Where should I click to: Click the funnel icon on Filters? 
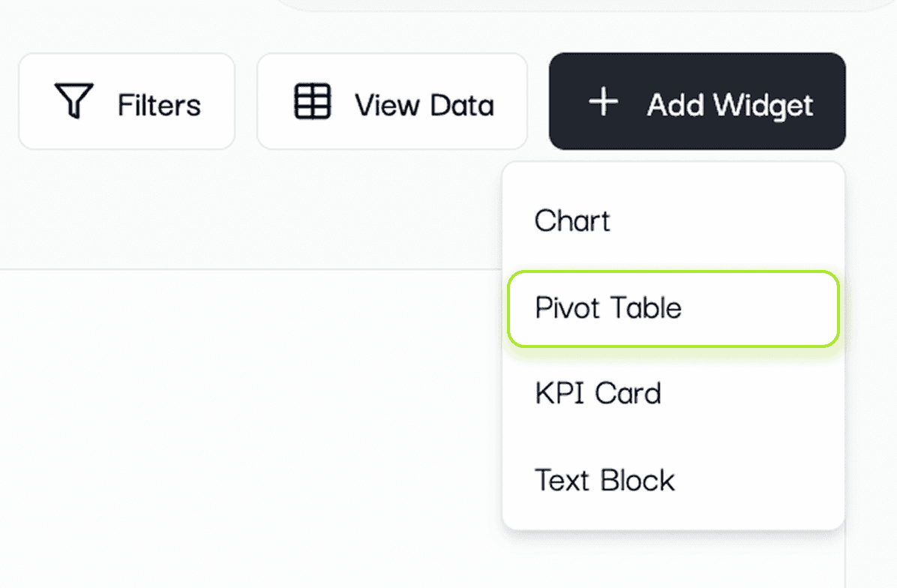pyautogui.click(x=73, y=101)
